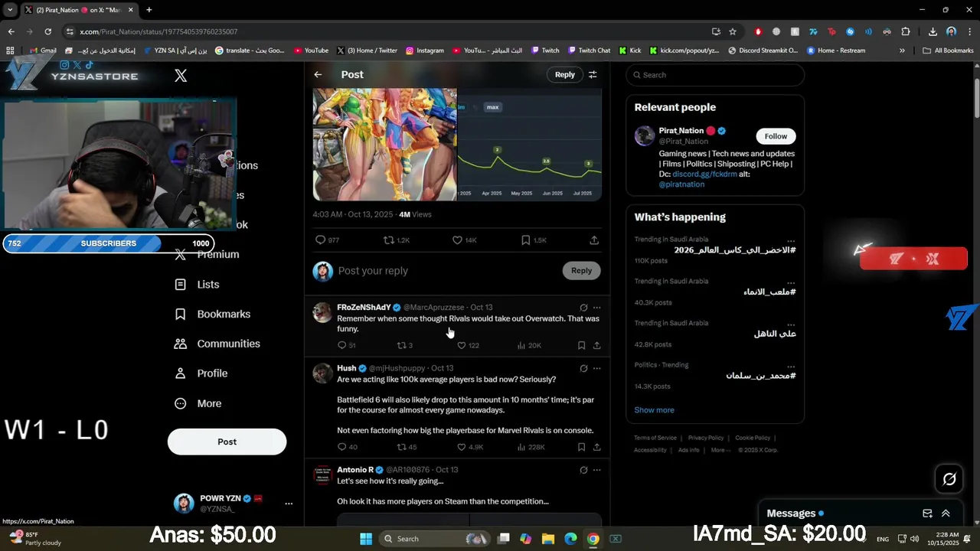The height and width of the screenshot is (551, 980).
Task: Open more options on Antonio R reply
Action: tap(597, 470)
